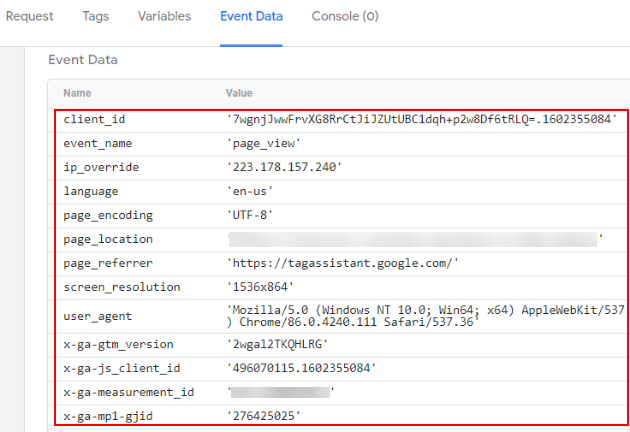Click the 'page_view' value
The width and height of the screenshot is (630, 432).
pos(264,143)
